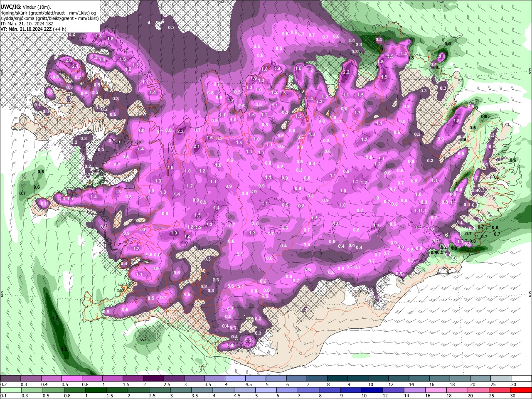
Task: Click the darkest green rain swatch between 1 and 1.5
Action: [x=97, y=390]
